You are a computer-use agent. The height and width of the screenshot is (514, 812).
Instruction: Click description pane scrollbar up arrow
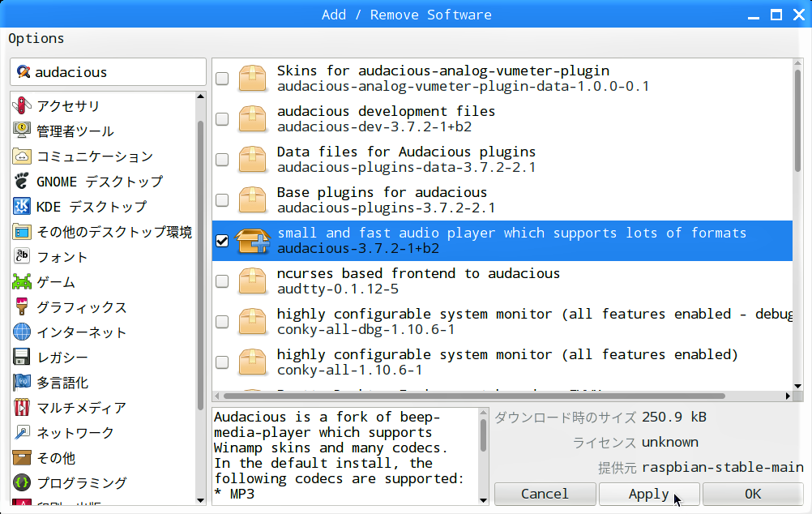point(483,413)
